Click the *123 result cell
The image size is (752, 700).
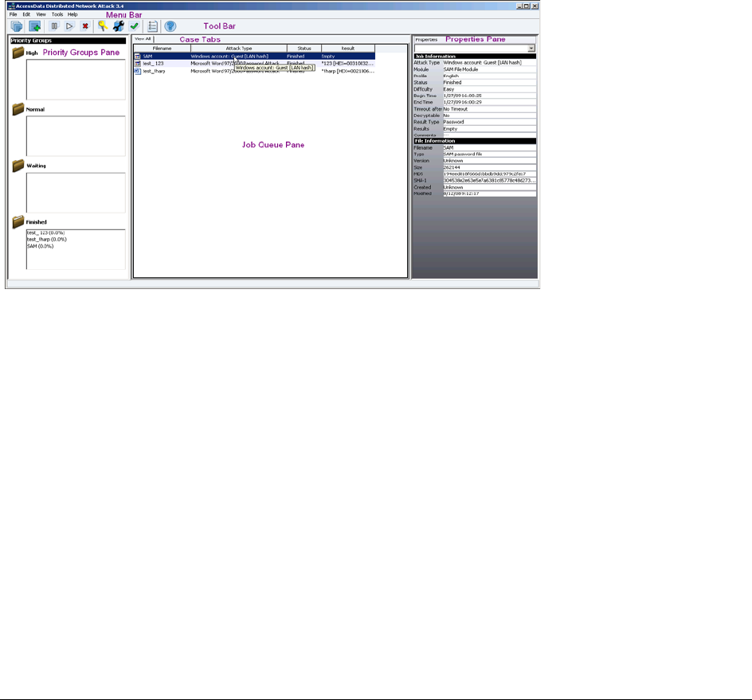347,63
